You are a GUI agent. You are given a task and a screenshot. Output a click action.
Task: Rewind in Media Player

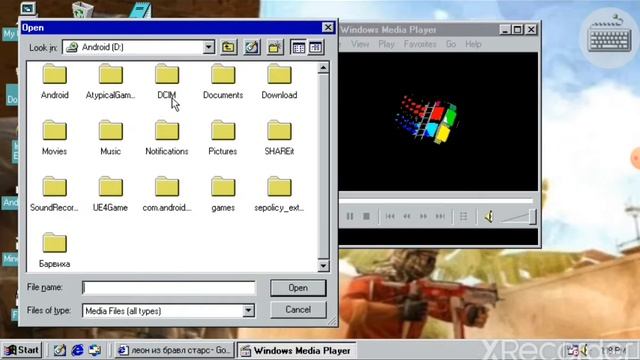pyautogui.click(x=407, y=216)
